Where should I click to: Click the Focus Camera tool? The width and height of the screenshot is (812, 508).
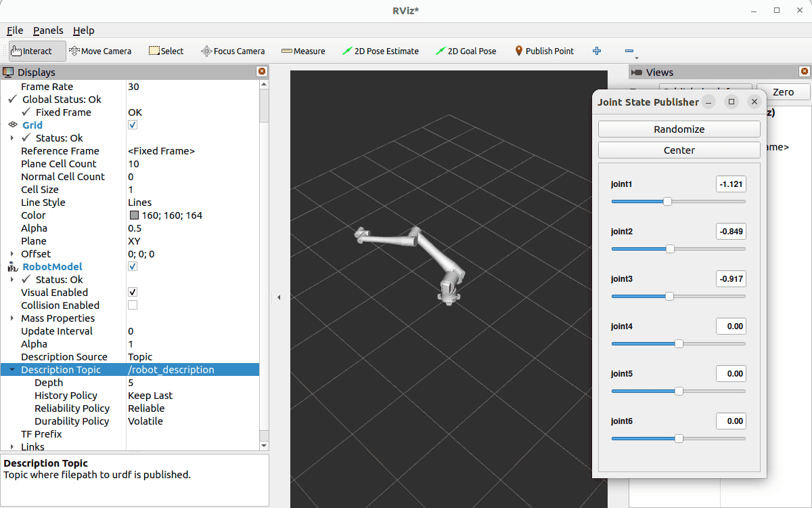233,51
